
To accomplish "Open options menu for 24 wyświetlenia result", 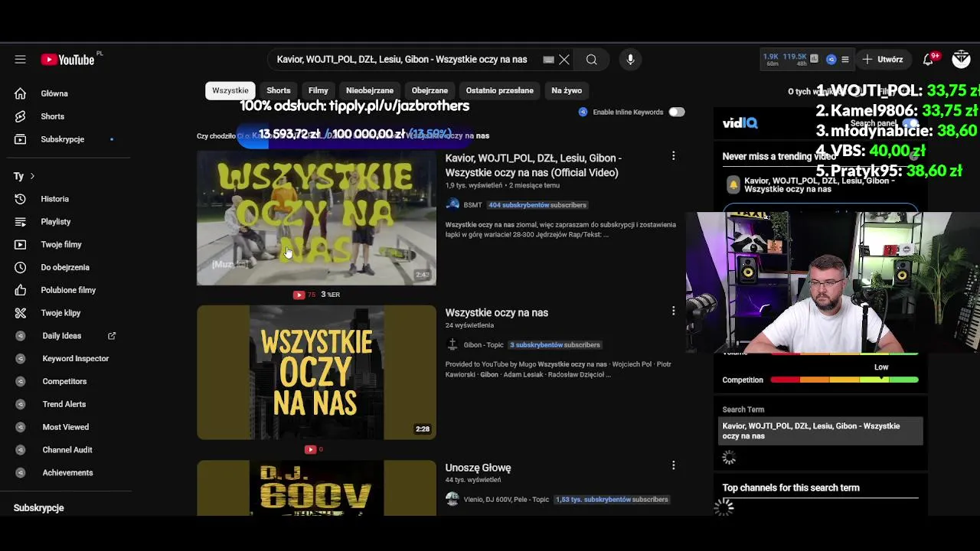I will (673, 311).
